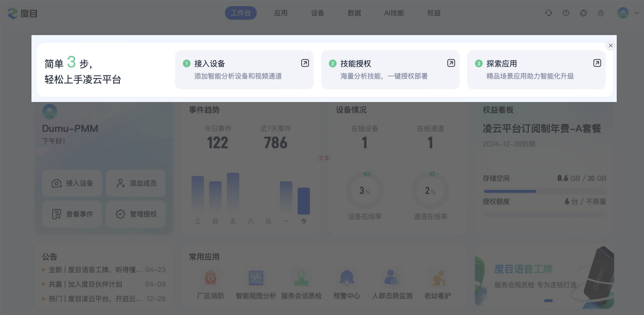
Task: Open external link on 接入设备 card
Action: (305, 63)
